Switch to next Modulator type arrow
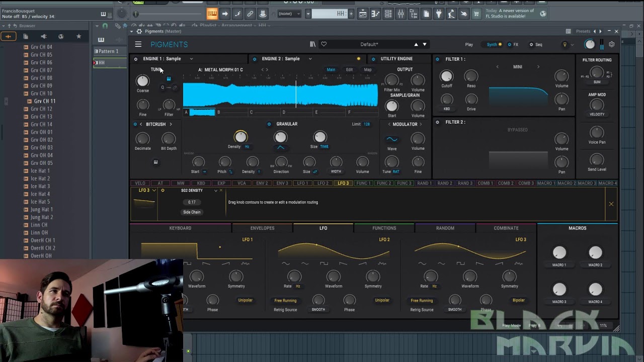 point(421,124)
